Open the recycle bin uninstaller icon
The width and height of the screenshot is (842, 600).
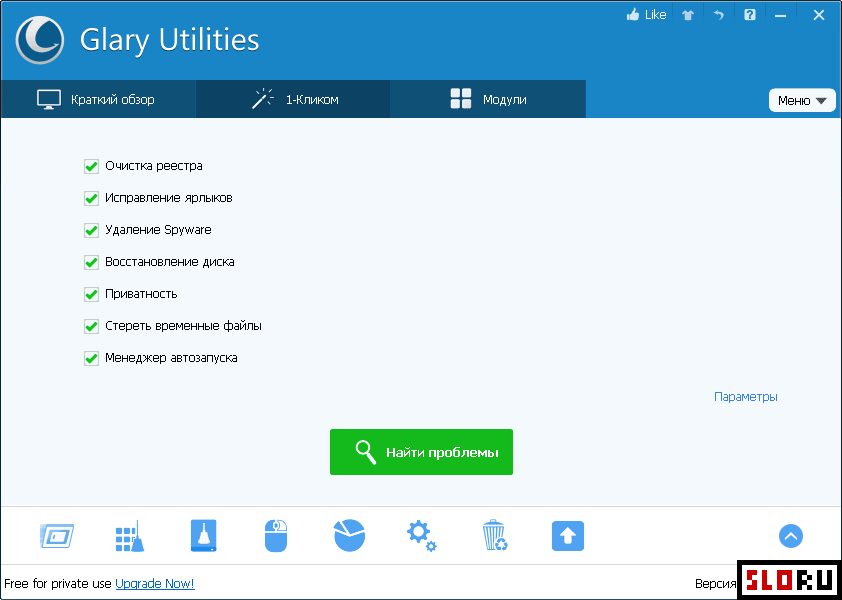[495, 536]
